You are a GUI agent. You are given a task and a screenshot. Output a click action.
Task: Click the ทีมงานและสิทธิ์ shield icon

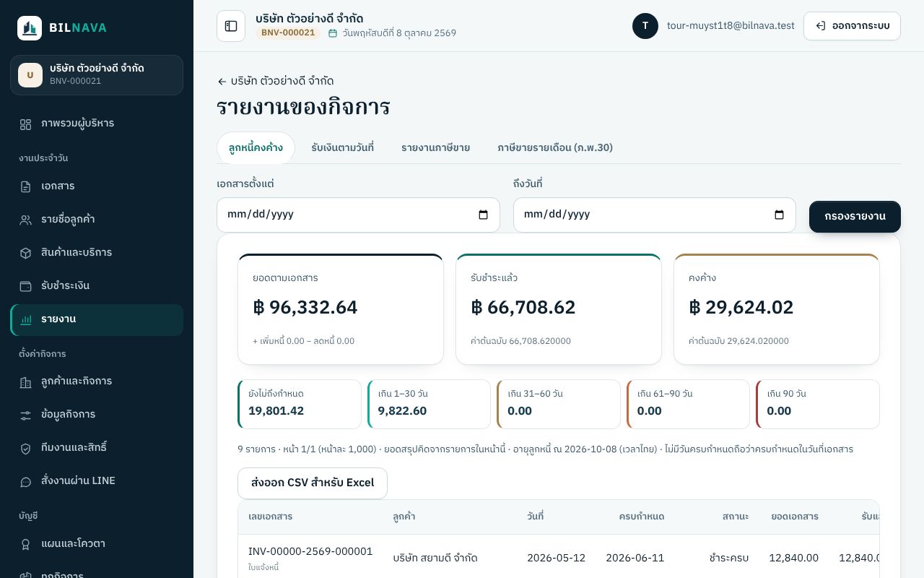(x=26, y=449)
